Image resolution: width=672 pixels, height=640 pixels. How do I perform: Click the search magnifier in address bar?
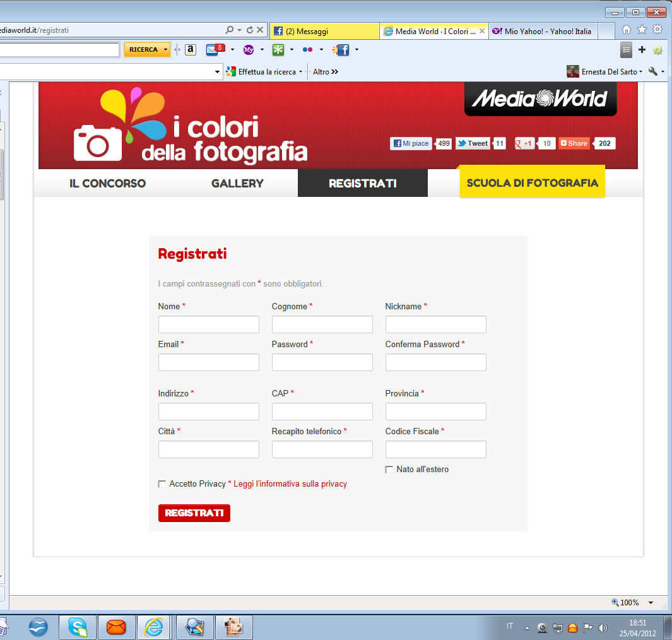(229, 30)
